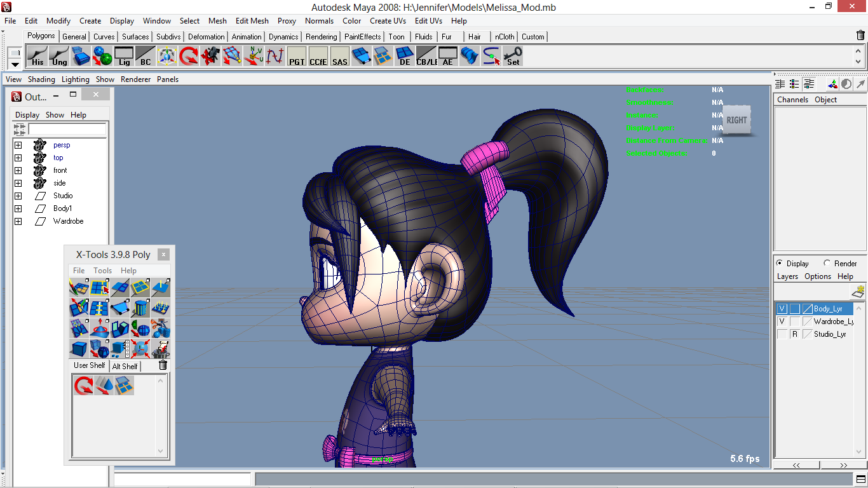
Task: Click the Outliner search field
Action: (67, 129)
